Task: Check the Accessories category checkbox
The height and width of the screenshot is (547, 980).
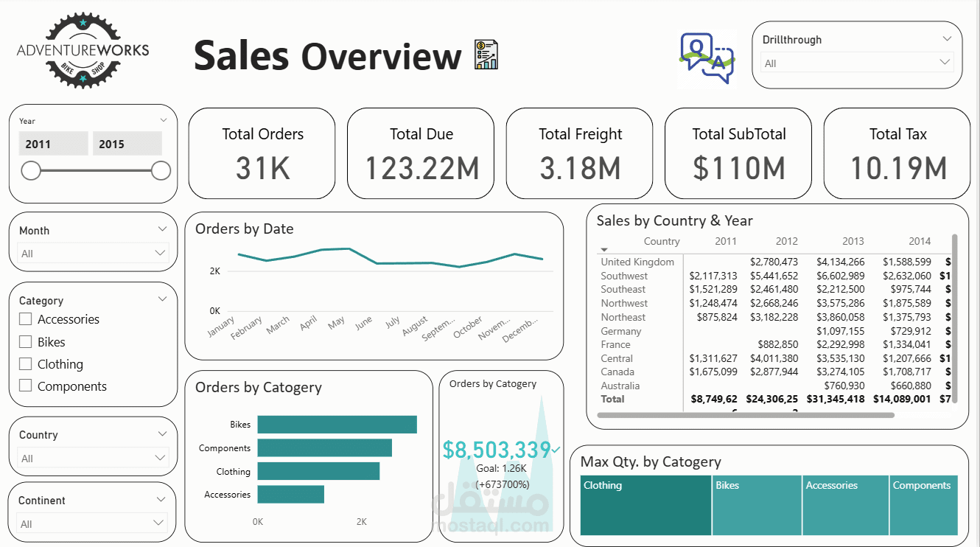Action: click(26, 319)
